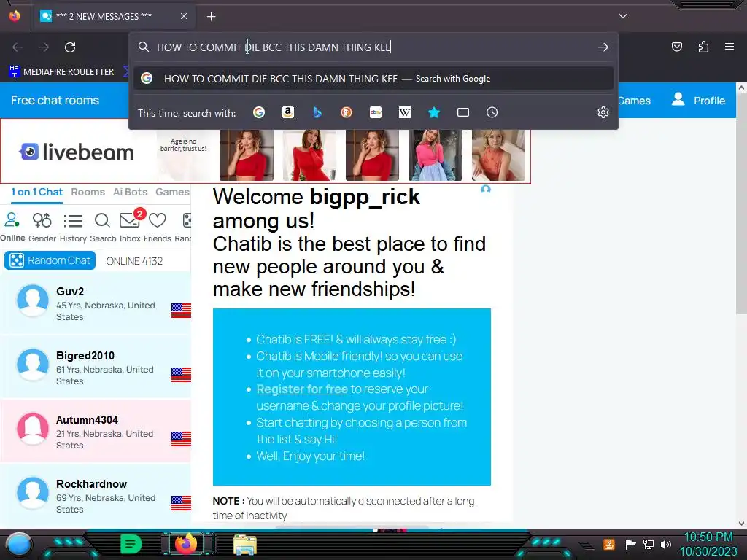Image resolution: width=747 pixels, height=560 pixels.
Task: Click the go arrow in address bar
Action: click(x=603, y=47)
